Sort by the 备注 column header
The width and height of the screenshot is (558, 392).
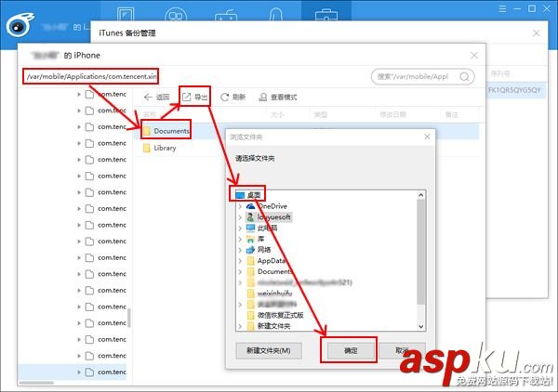(452, 114)
